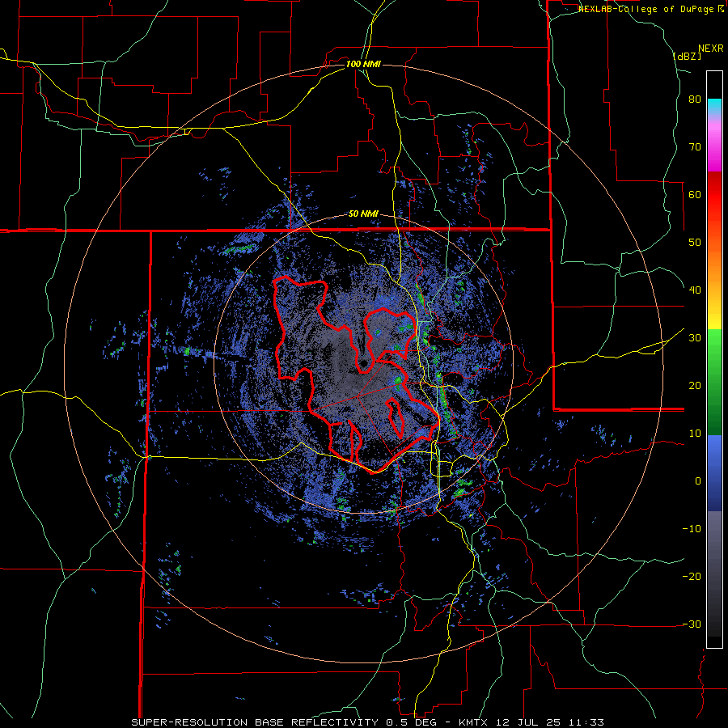Click the 50 NMI range ring label
Image resolution: width=728 pixels, height=728 pixels.
363,214
